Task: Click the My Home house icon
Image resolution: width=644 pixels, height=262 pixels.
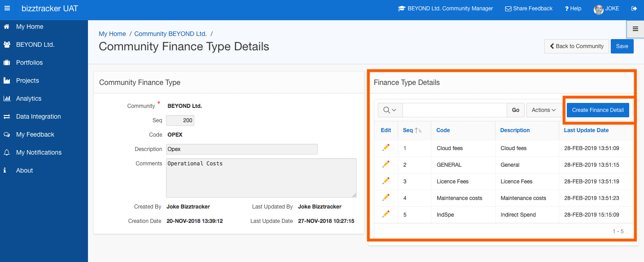Action: point(7,27)
